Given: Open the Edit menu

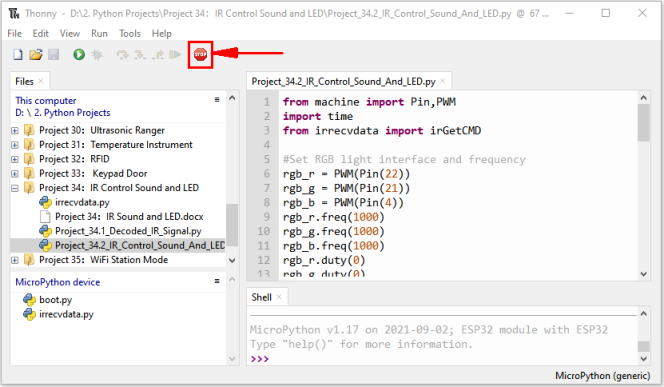Looking at the screenshot, I should [x=41, y=33].
